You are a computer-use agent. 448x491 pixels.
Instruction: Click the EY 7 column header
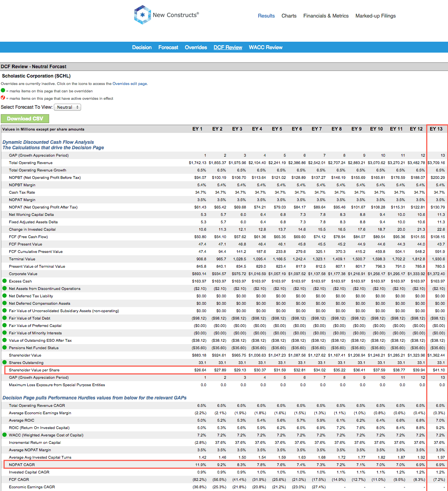click(317, 129)
